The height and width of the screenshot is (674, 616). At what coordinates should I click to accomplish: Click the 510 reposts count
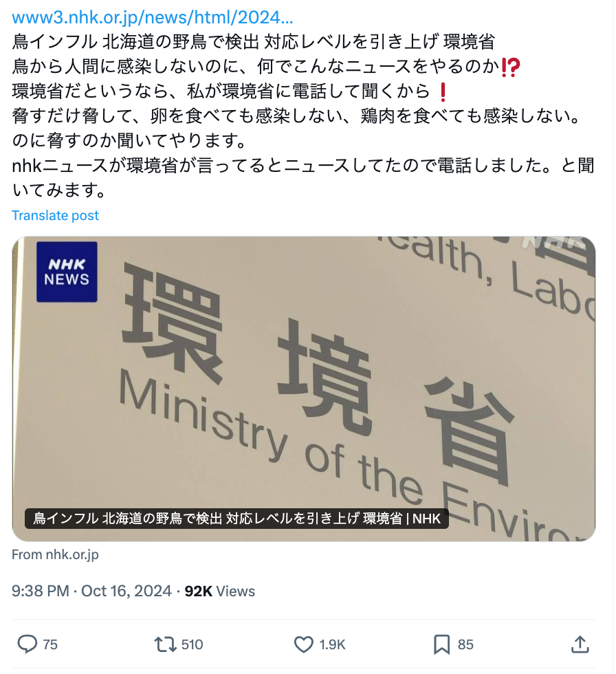pyautogui.click(x=192, y=644)
